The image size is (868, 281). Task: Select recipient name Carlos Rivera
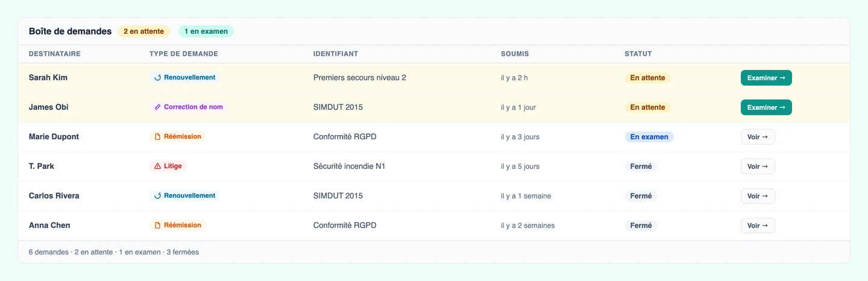54,196
